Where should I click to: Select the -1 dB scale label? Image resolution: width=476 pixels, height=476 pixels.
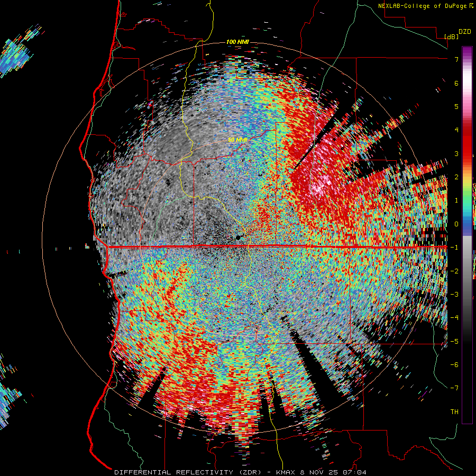click(x=454, y=247)
